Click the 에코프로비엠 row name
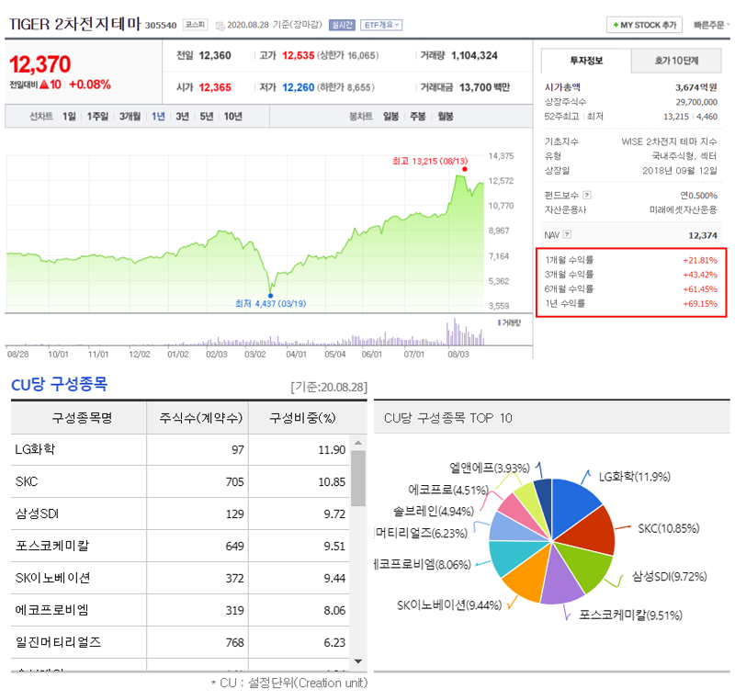 pyautogui.click(x=51, y=610)
